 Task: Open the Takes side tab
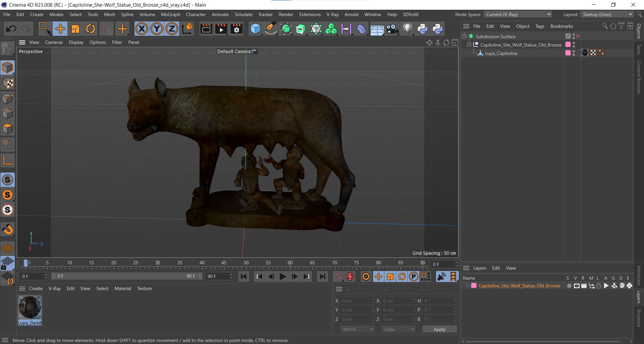pyautogui.click(x=639, y=49)
